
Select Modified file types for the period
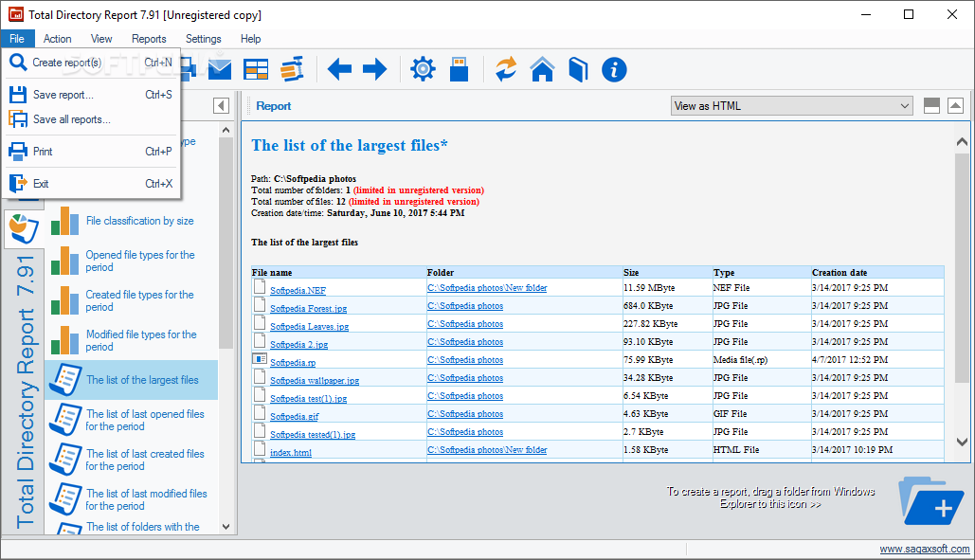pos(131,340)
